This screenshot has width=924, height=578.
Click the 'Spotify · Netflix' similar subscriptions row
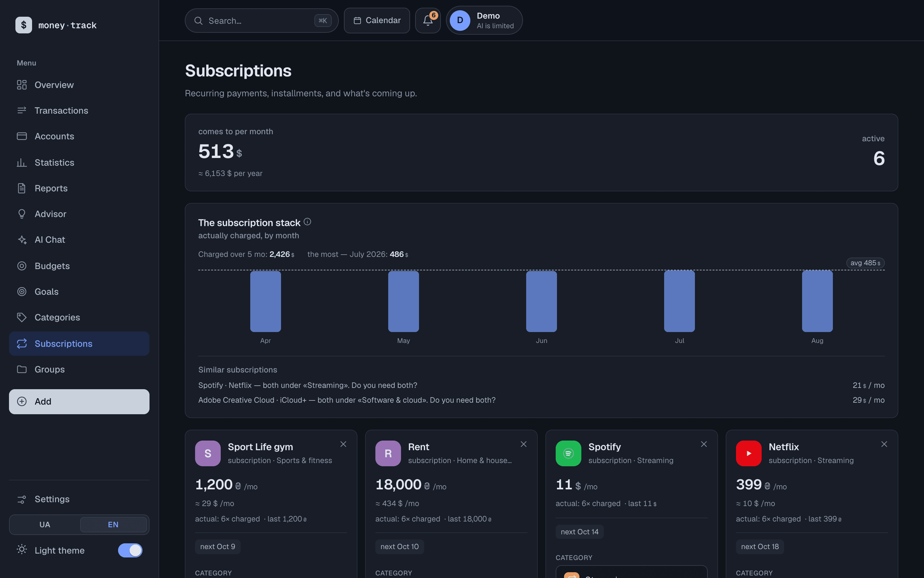tap(541, 385)
